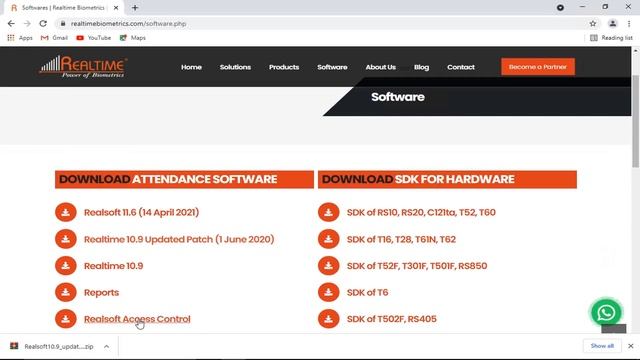Expand options for Realsoft10.9 zip download

click(107, 347)
